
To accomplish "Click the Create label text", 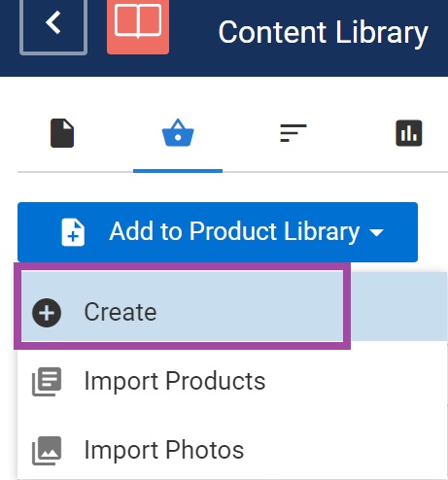I will pyautogui.click(x=121, y=312).
